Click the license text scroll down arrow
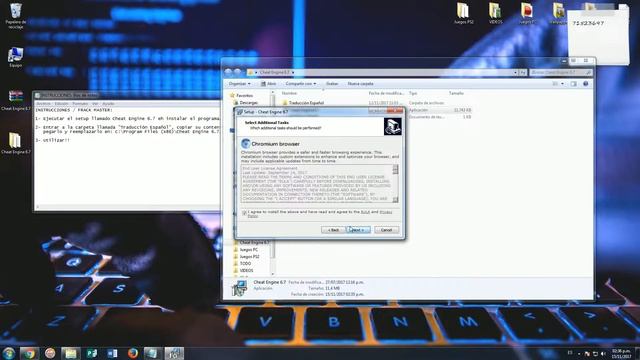 click(395, 200)
